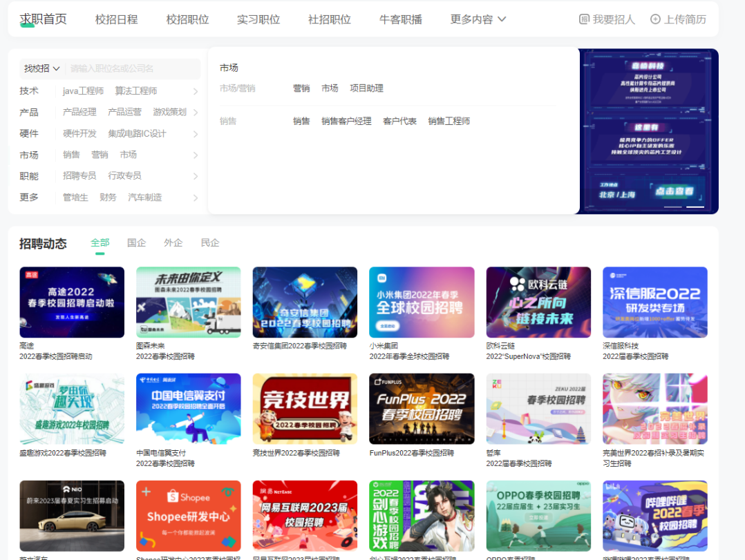Open the 更多内容 dropdown menu

point(478,19)
